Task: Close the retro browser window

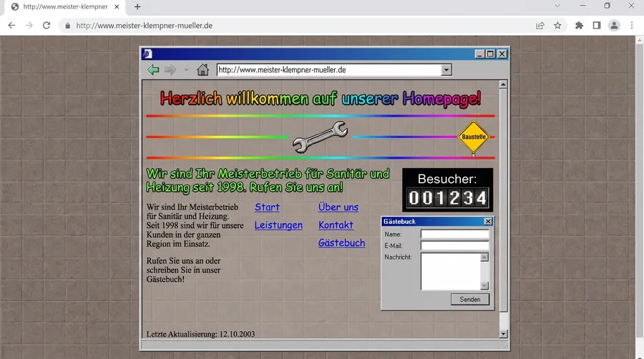Action: click(x=502, y=54)
